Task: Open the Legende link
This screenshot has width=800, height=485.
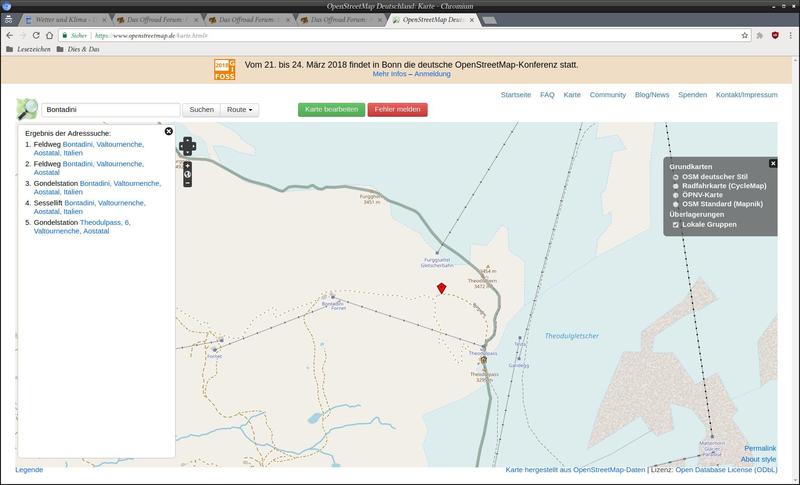Action: [29, 470]
